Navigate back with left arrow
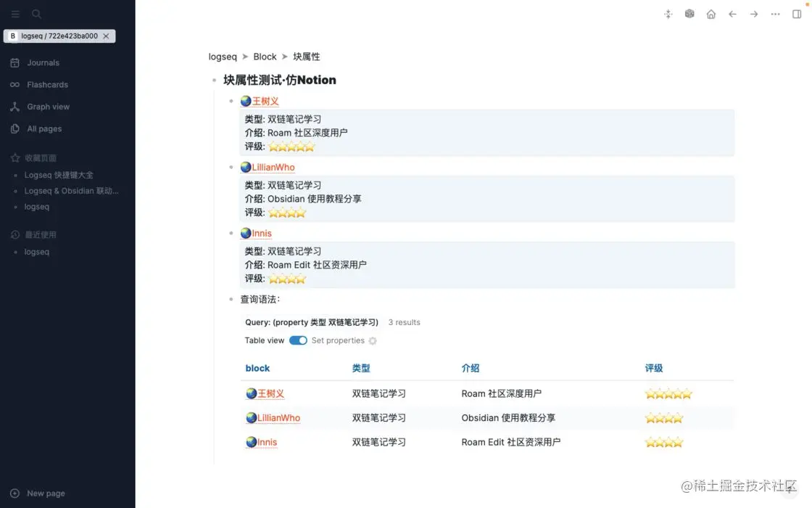Viewport: 812px width, 508px height. 732,14
